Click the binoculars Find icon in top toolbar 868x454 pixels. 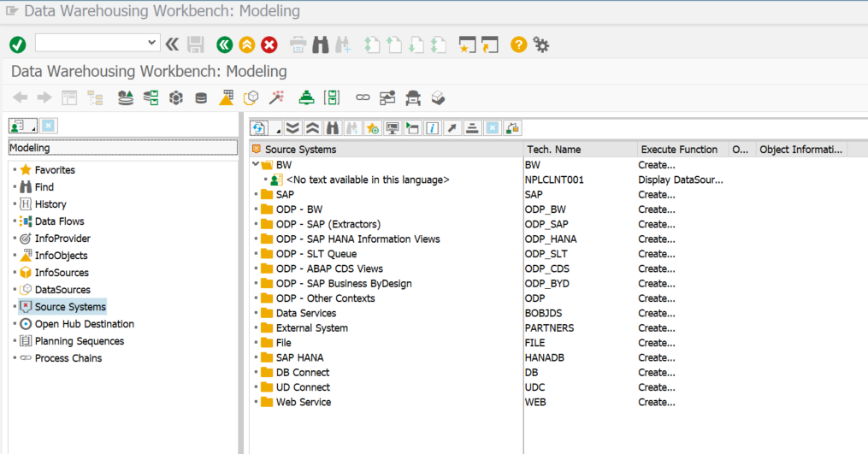[x=321, y=44]
